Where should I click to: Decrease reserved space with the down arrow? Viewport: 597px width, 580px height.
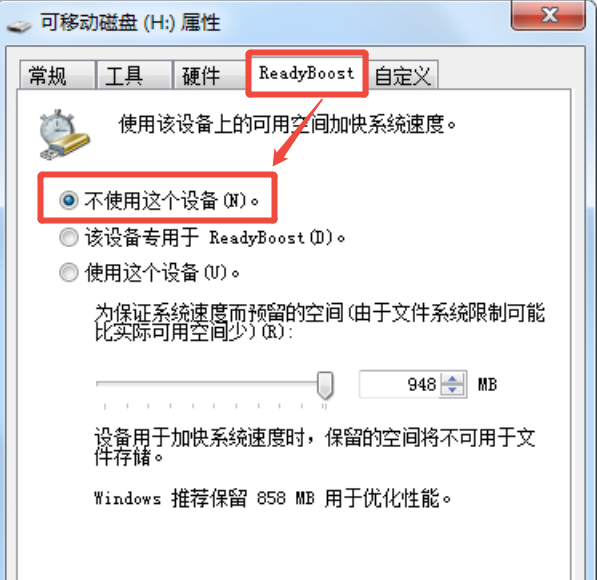pyautogui.click(x=452, y=390)
